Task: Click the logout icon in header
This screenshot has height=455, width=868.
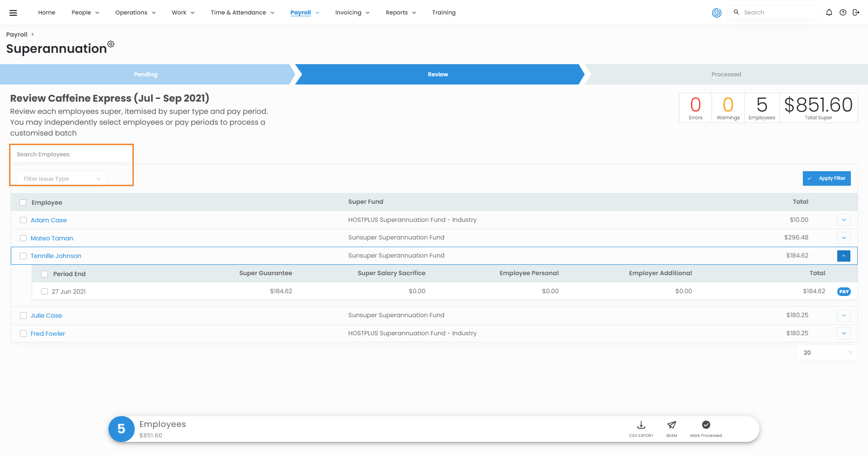Action: tap(856, 13)
